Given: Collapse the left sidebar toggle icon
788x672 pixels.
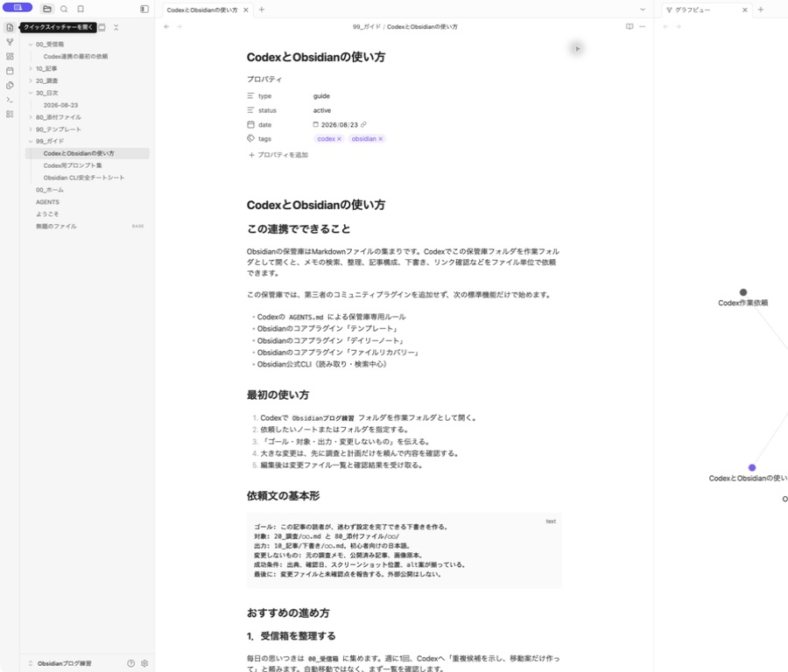Looking at the screenshot, I should click(144, 9).
